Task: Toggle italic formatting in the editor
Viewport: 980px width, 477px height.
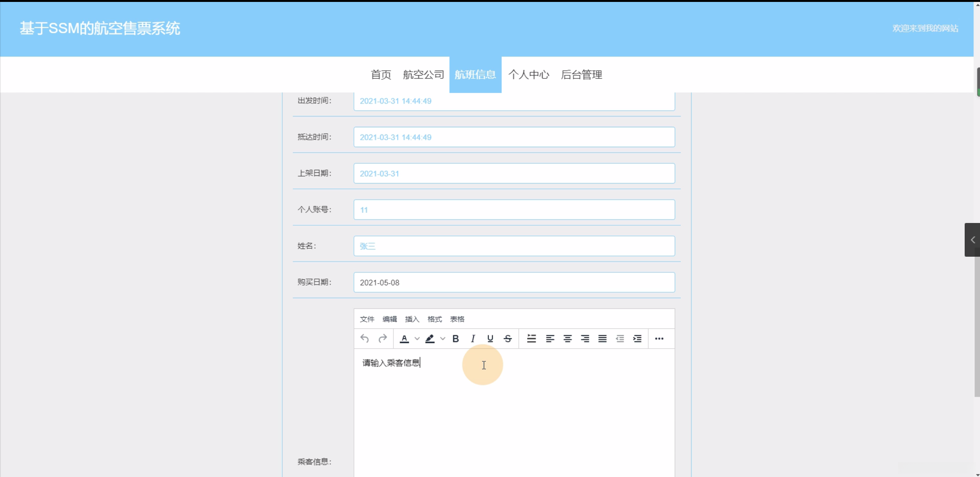Action: [x=473, y=339]
